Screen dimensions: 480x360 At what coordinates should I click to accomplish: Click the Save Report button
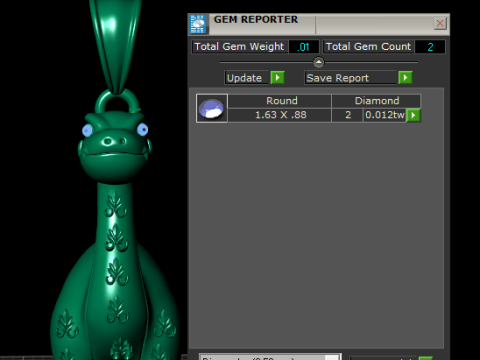pyautogui.click(x=350, y=78)
